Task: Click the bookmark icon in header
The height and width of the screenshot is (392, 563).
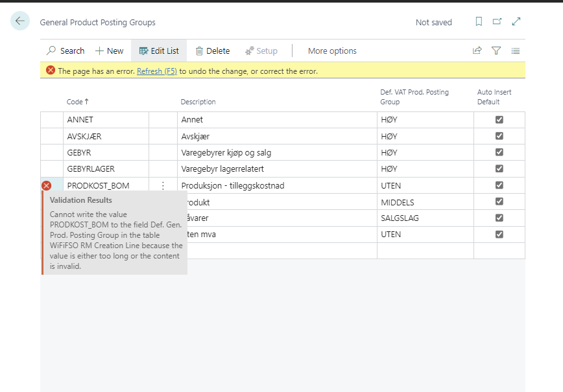Action: [x=479, y=22]
